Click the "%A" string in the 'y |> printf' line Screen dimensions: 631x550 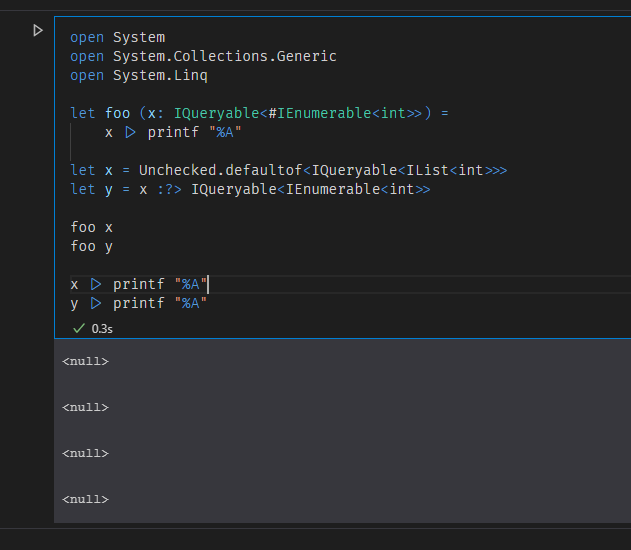(x=190, y=303)
